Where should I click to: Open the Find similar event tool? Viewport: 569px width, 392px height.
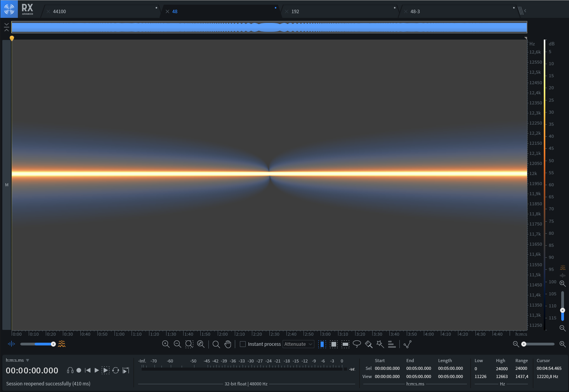click(408, 344)
